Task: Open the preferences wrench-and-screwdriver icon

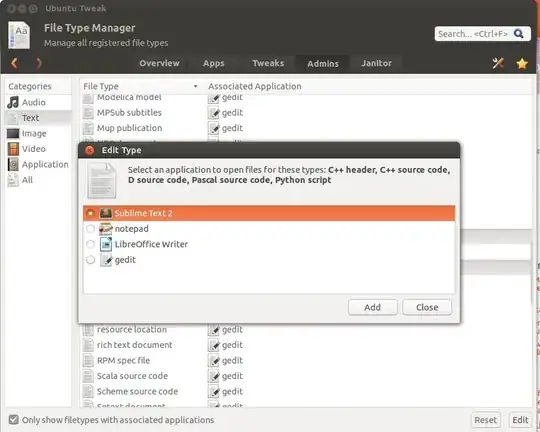Action: pyautogui.click(x=498, y=63)
